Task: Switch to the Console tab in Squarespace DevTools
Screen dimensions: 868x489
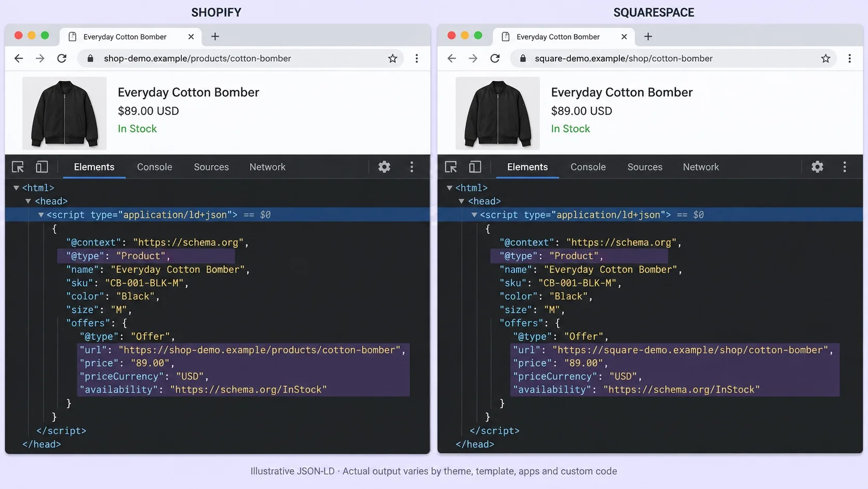Action: click(588, 167)
